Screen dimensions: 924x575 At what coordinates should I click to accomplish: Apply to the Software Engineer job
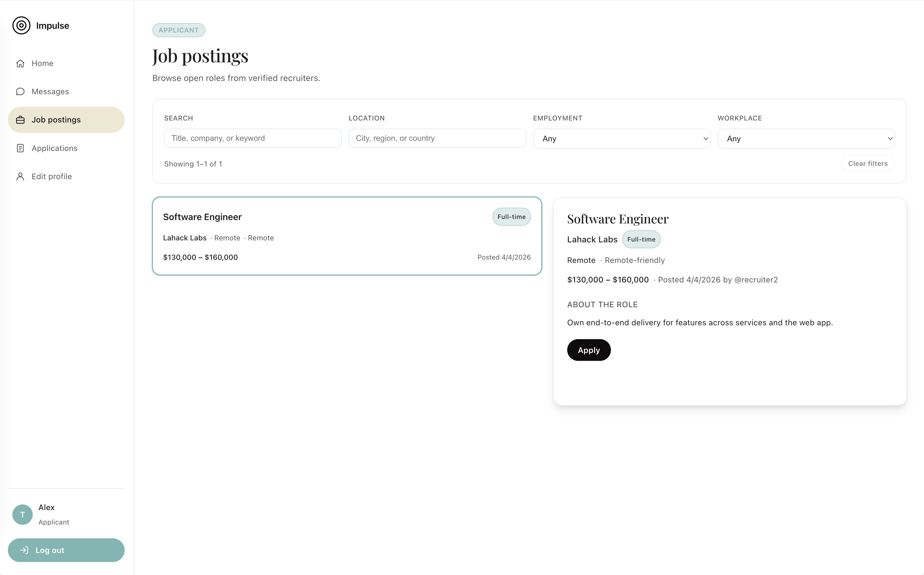(588, 350)
